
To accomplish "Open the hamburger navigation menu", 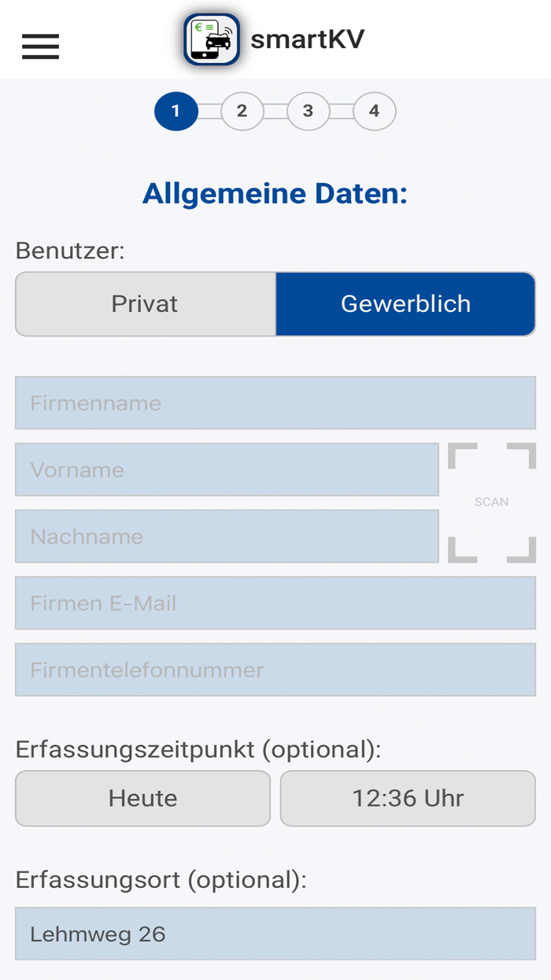I will point(39,46).
